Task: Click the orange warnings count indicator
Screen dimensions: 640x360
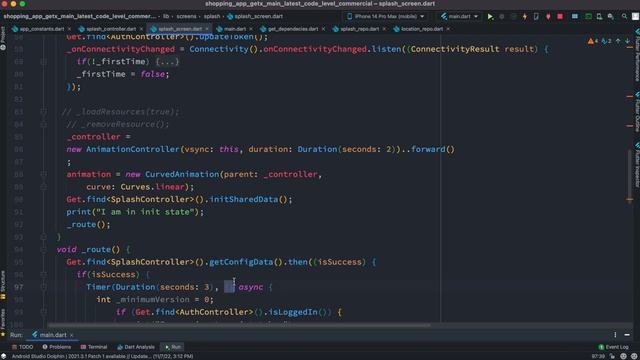Action: (593, 41)
